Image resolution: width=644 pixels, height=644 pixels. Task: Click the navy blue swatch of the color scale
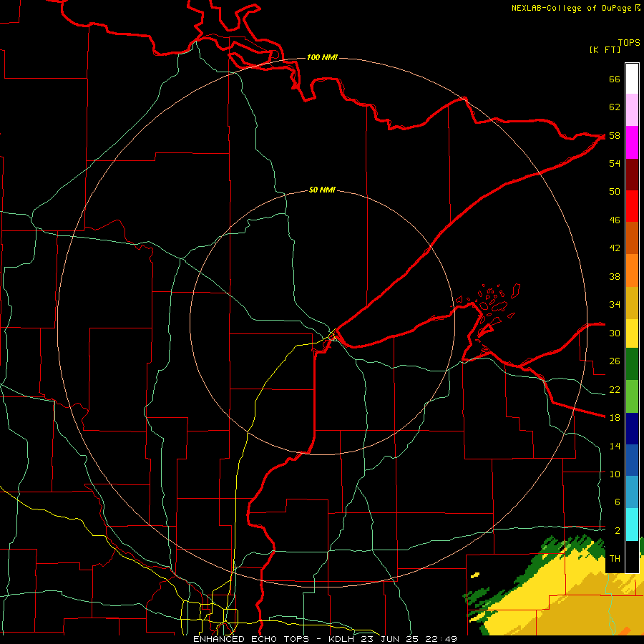[632, 429]
